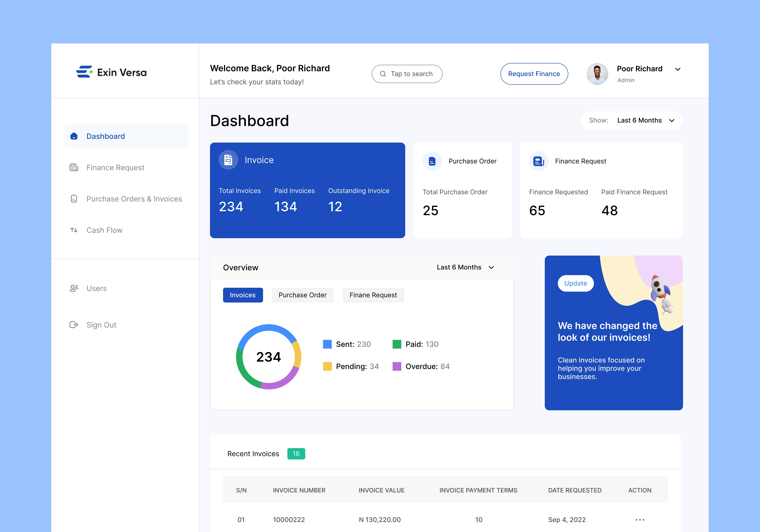Screen dimensions: 760x532
Task: Click the Sign Out icon
Action: tap(74, 325)
